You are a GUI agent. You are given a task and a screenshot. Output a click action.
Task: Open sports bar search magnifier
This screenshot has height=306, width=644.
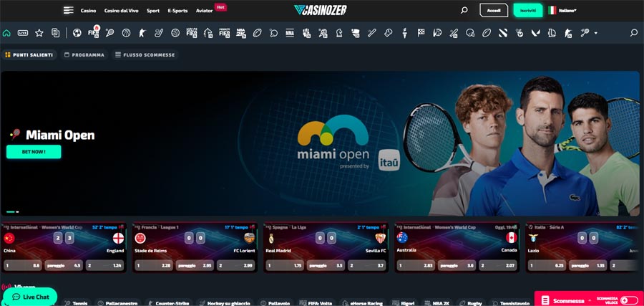634,33
